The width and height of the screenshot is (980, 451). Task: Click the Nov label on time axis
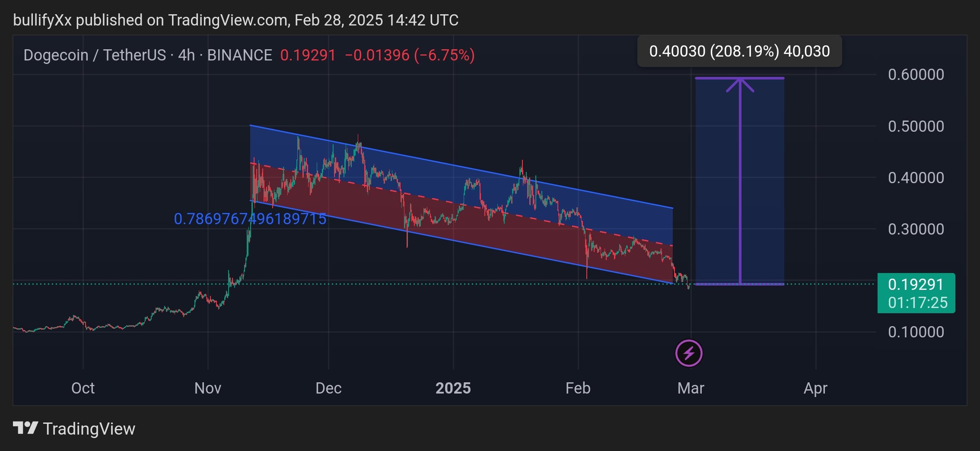pyautogui.click(x=208, y=388)
